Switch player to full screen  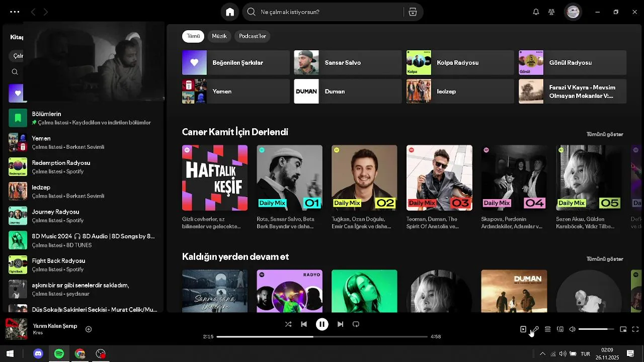pos(635,329)
